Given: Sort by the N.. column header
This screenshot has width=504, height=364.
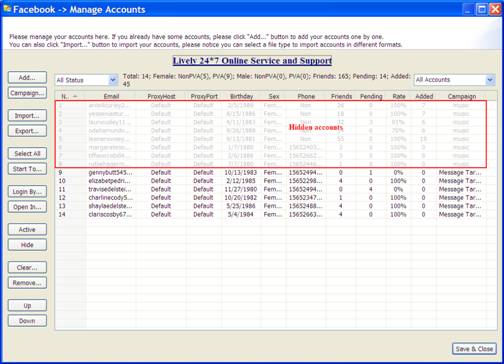Looking at the screenshot, I should coord(70,96).
